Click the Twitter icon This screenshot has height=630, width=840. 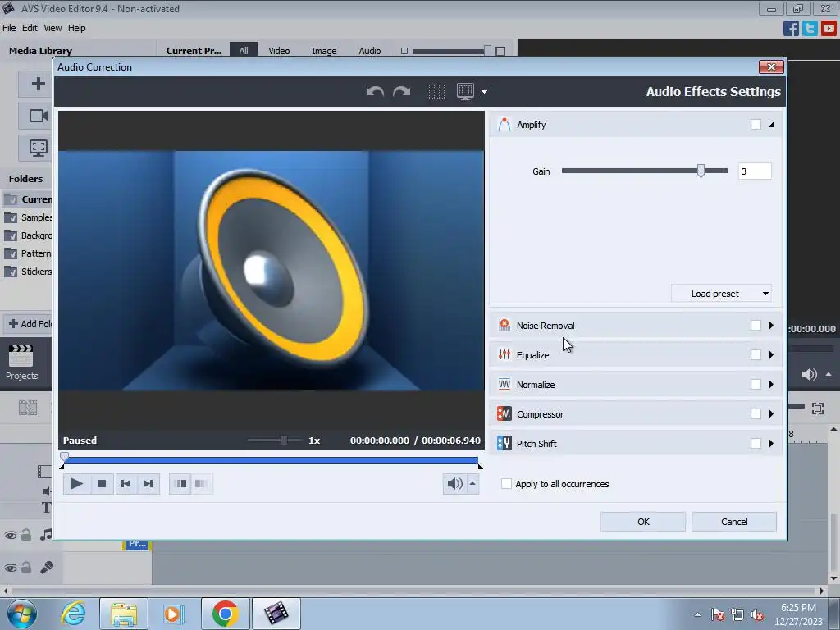(x=810, y=28)
